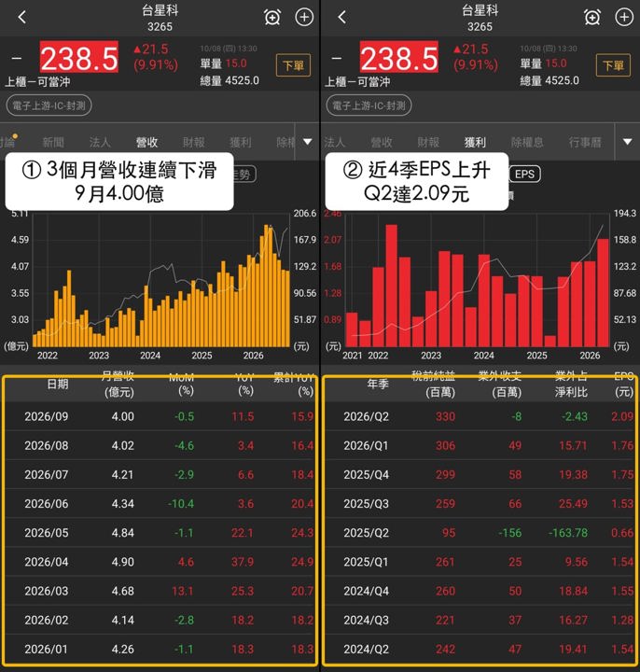The height and width of the screenshot is (672, 640).
Task: Expand right tab list dropdown arrow
Action: [x=627, y=142]
